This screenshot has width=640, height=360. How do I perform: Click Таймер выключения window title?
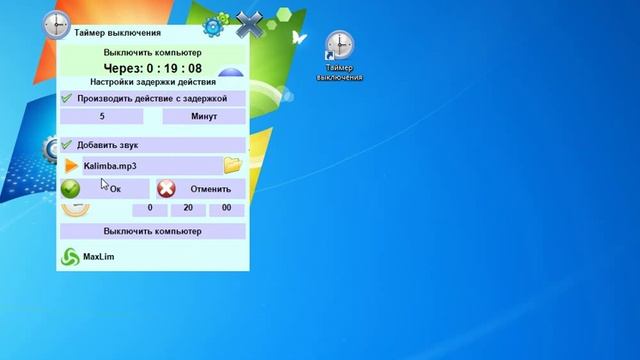pos(118,33)
